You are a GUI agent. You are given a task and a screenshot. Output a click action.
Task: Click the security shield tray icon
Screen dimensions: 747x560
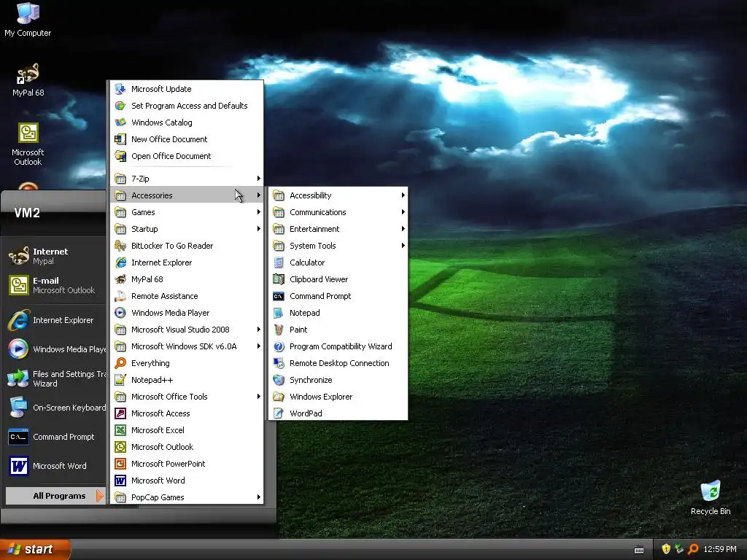click(x=666, y=549)
